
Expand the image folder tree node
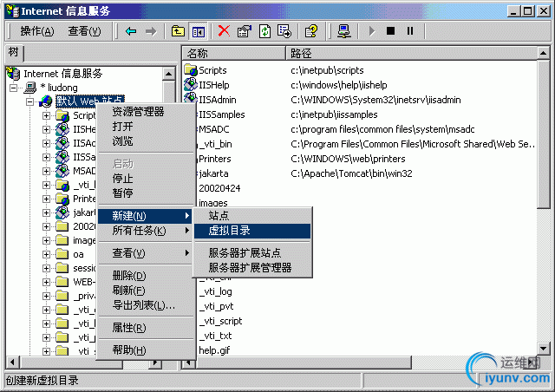(x=46, y=240)
